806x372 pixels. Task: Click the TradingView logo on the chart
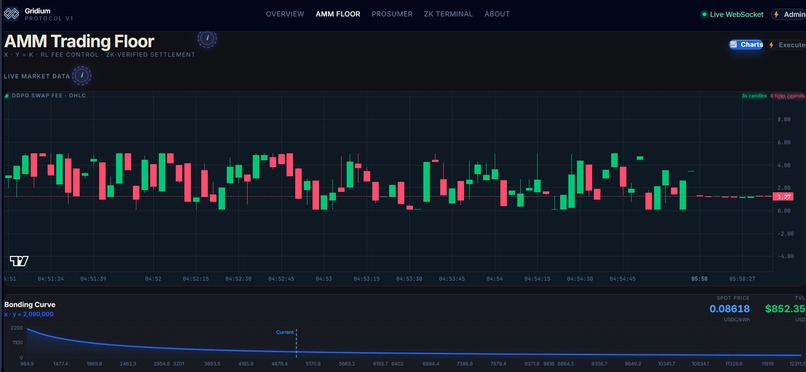click(x=19, y=261)
